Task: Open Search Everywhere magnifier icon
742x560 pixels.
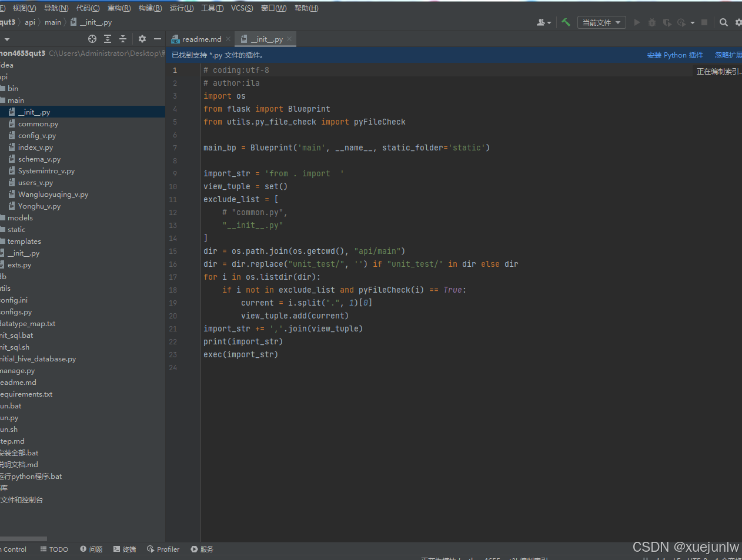Action: click(x=724, y=22)
